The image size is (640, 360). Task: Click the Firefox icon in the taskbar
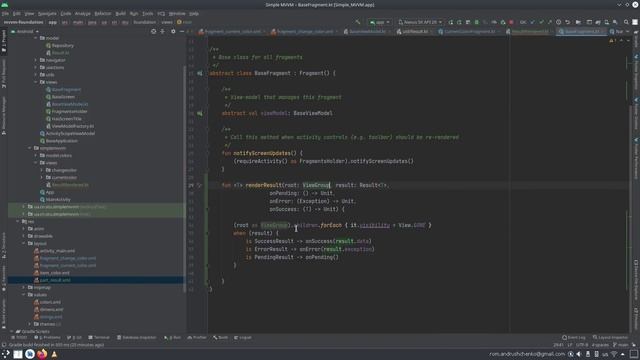pos(42,354)
